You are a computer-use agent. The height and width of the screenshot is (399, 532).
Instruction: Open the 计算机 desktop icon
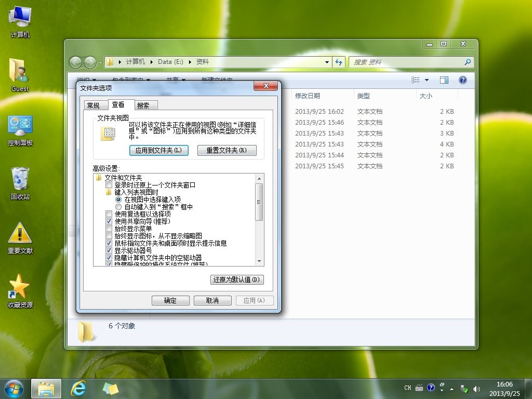click(x=20, y=22)
